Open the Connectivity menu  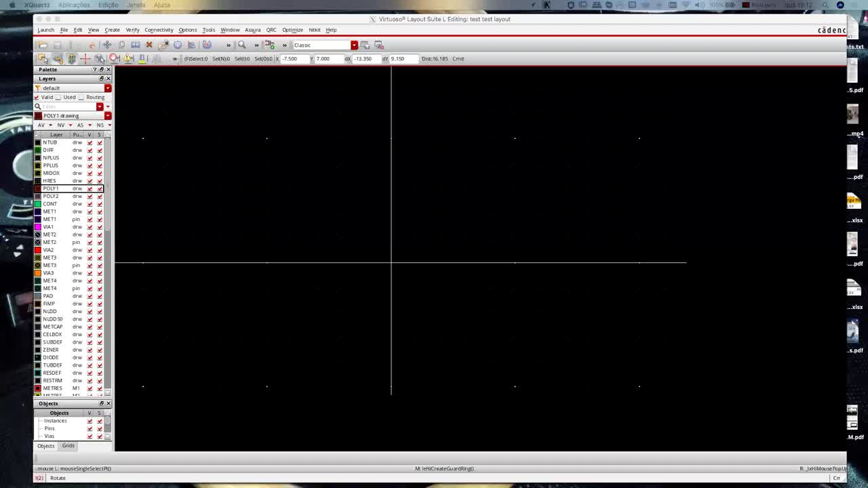click(x=159, y=30)
